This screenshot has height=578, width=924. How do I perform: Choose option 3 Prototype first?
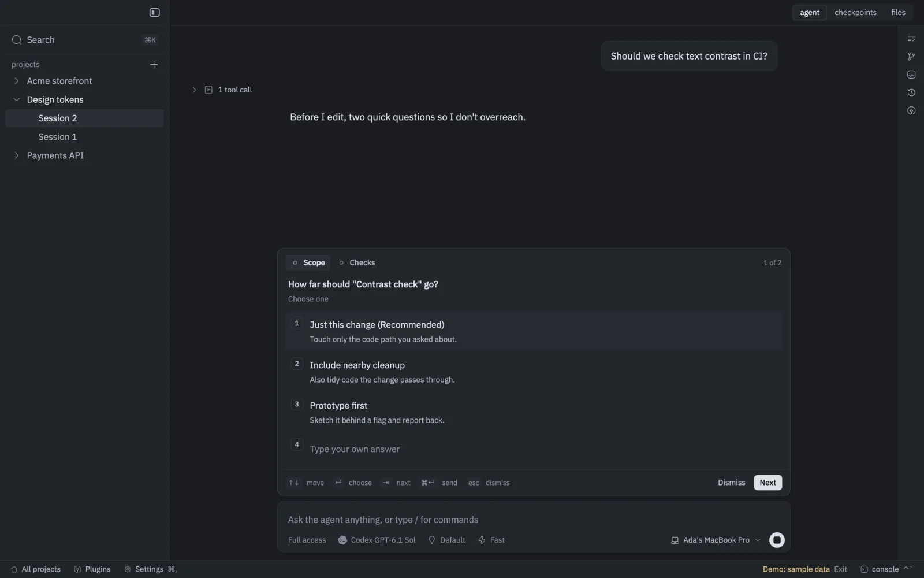pyautogui.click(x=534, y=412)
